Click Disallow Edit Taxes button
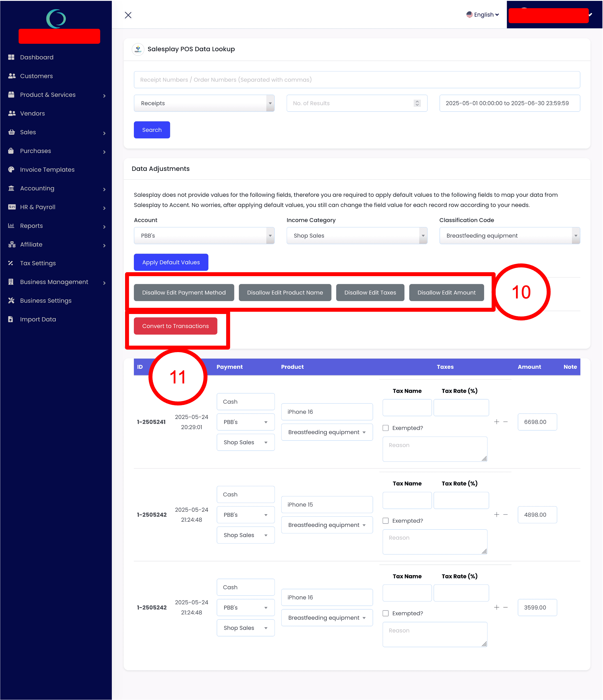Viewport: 603px width, 700px height. 370,293
